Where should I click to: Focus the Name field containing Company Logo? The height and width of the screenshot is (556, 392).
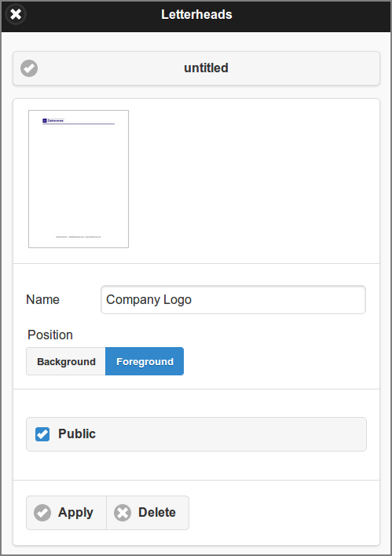coord(233,300)
